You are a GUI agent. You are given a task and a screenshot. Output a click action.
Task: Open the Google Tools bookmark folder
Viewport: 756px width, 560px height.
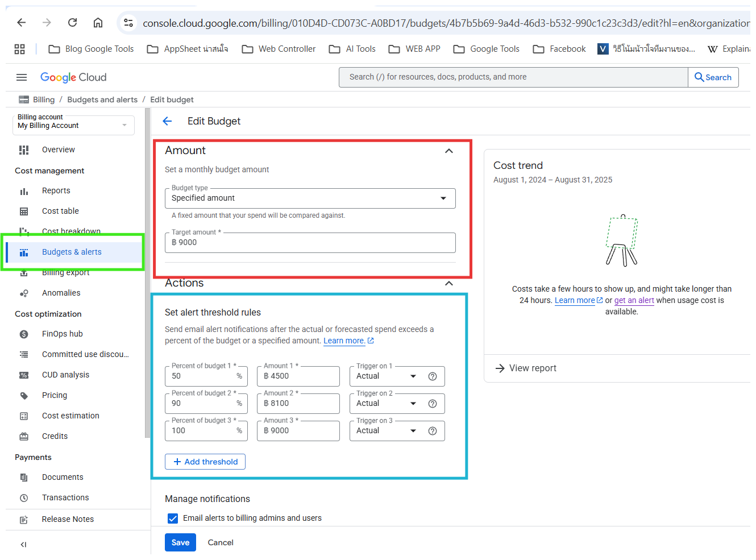pos(487,49)
